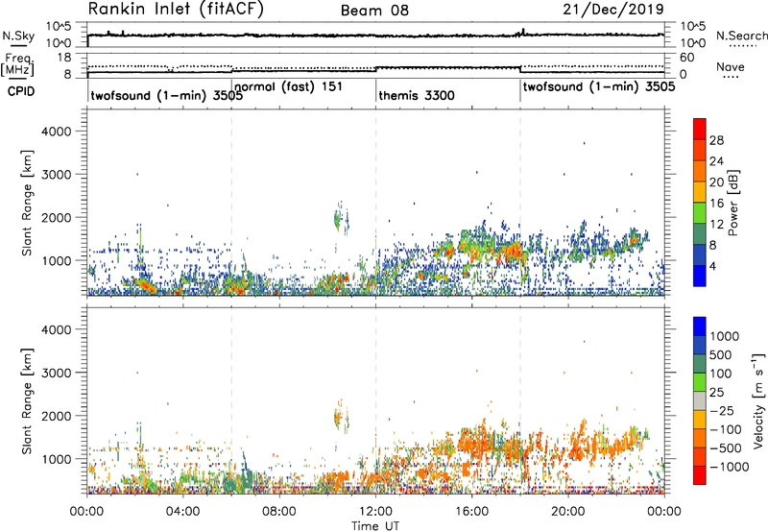Viewport: 768px width, 532px height.
Task: Click the '08:00' time tick label
Action: point(279,512)
